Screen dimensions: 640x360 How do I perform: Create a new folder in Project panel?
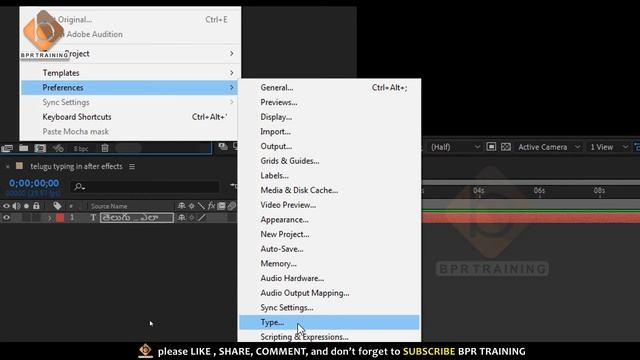pos(24,148)
